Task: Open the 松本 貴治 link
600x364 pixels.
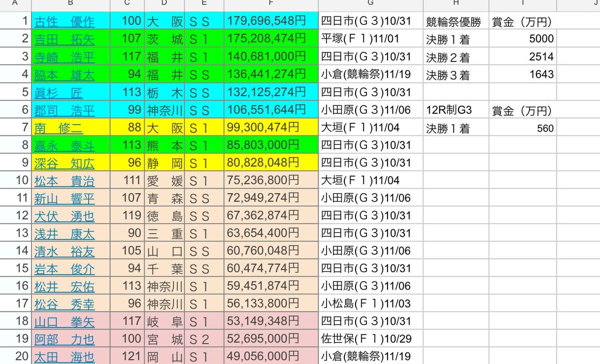Action: [x=64, y=181]
